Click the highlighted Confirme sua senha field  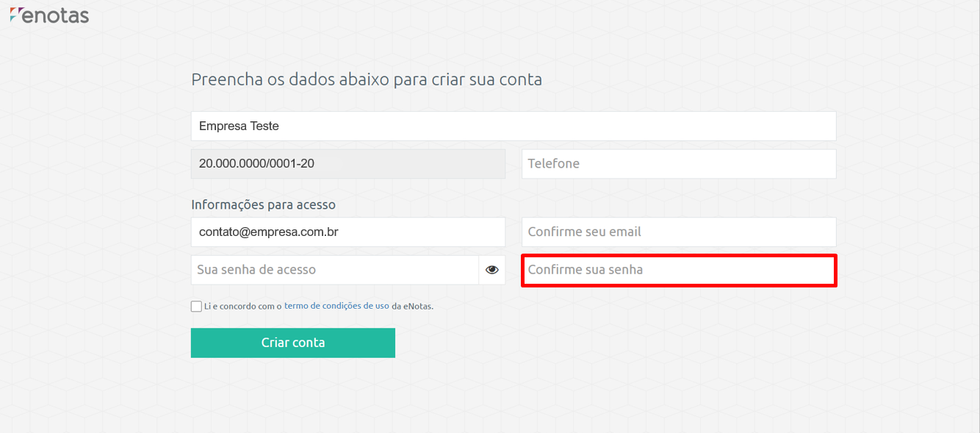coord(679,270)
